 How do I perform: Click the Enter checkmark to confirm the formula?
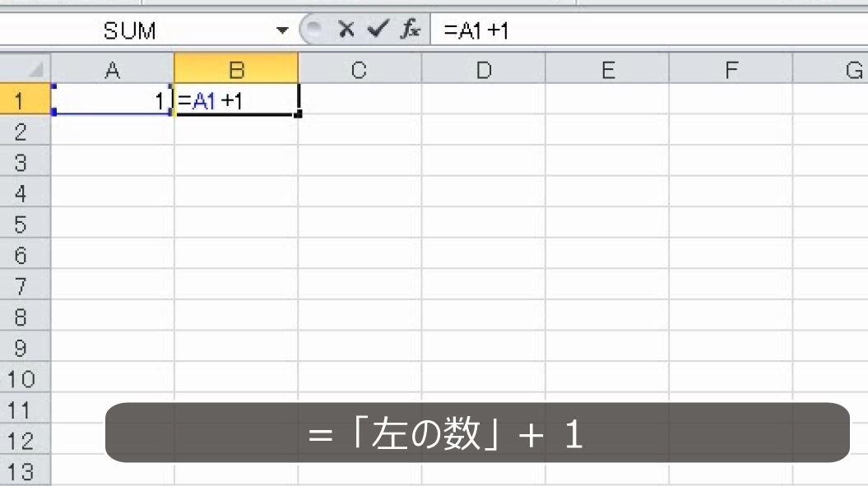(x=375, y=29)
